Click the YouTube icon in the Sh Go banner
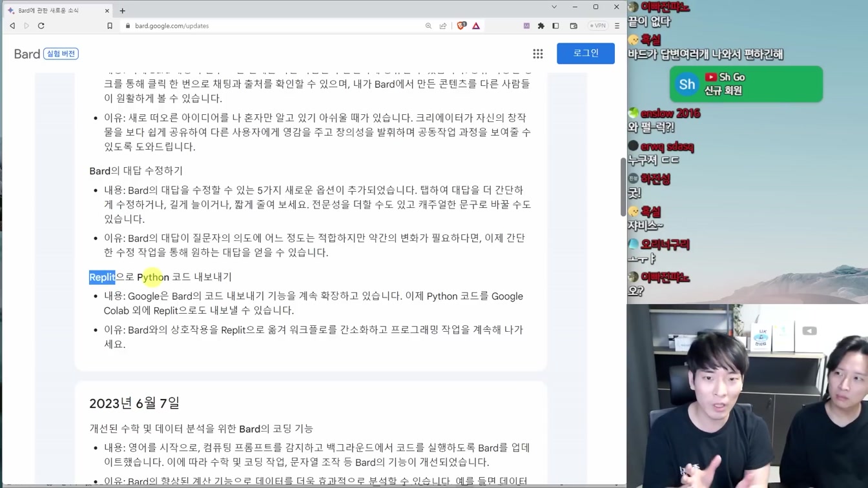The height and width of the screenshot is (488, 868). 710,77
